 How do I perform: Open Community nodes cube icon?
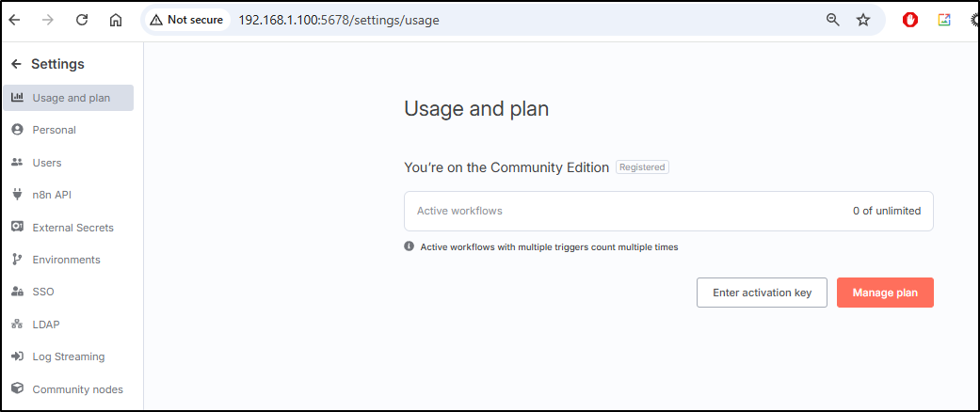tap(18, 388)
